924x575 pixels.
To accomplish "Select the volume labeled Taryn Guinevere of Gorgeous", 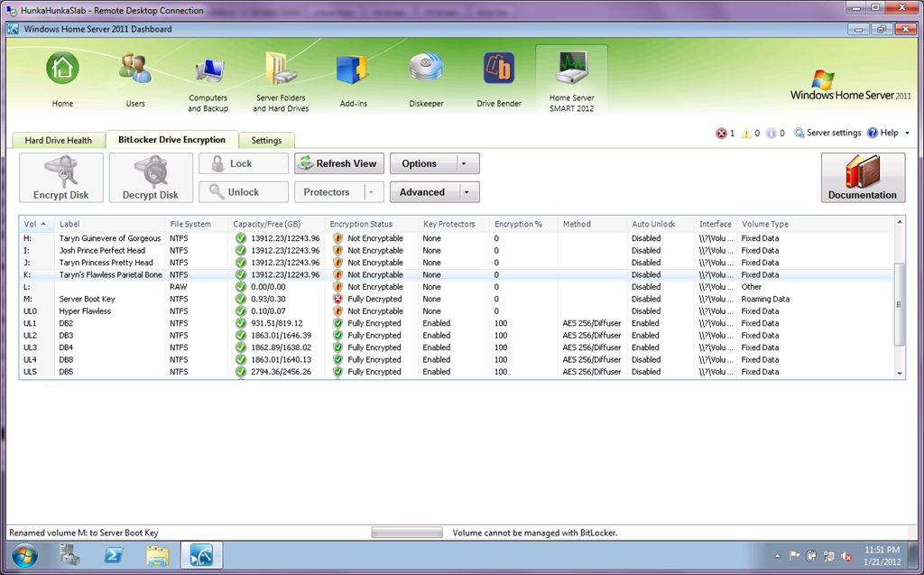I will coord(109,238).
